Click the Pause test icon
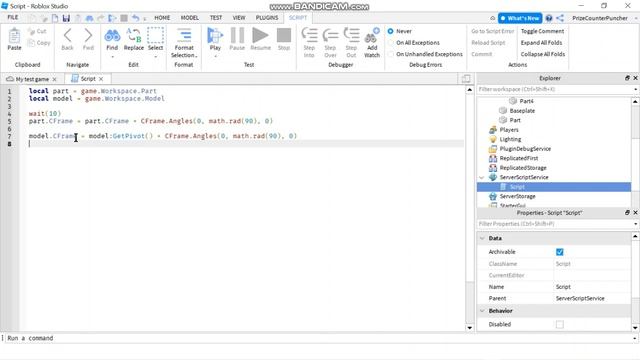This screenshot has width=640, height=360. [237, 36]
